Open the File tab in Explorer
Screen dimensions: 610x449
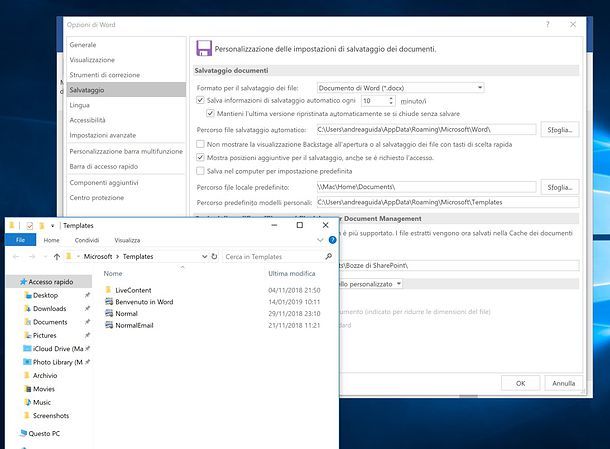click(x=21, y=240)
